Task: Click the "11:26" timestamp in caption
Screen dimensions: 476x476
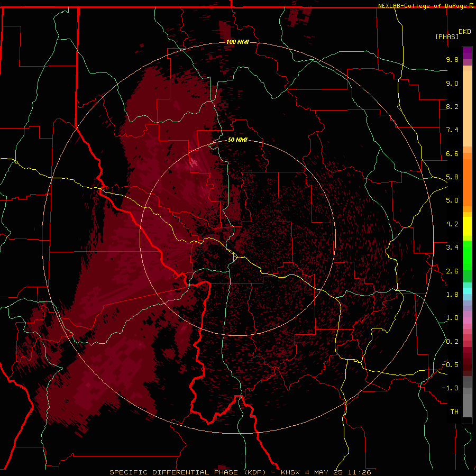Action: point(360,472)
